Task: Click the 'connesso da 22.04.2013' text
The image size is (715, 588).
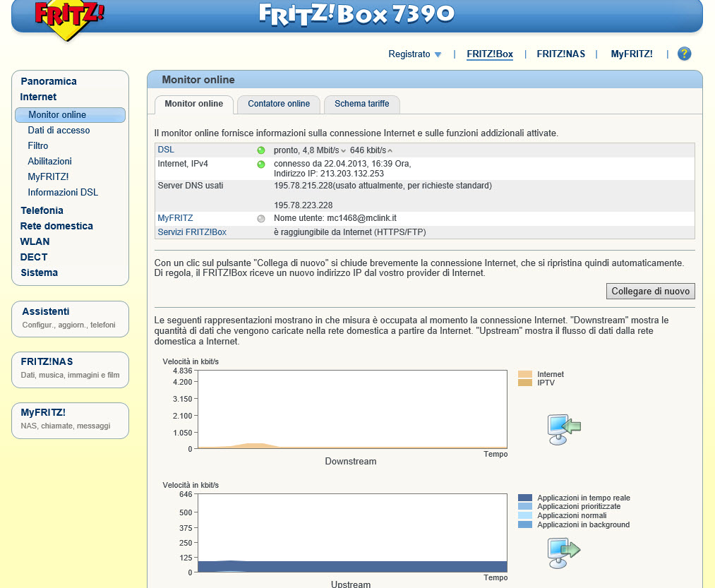Action: [x=342, y=164]
